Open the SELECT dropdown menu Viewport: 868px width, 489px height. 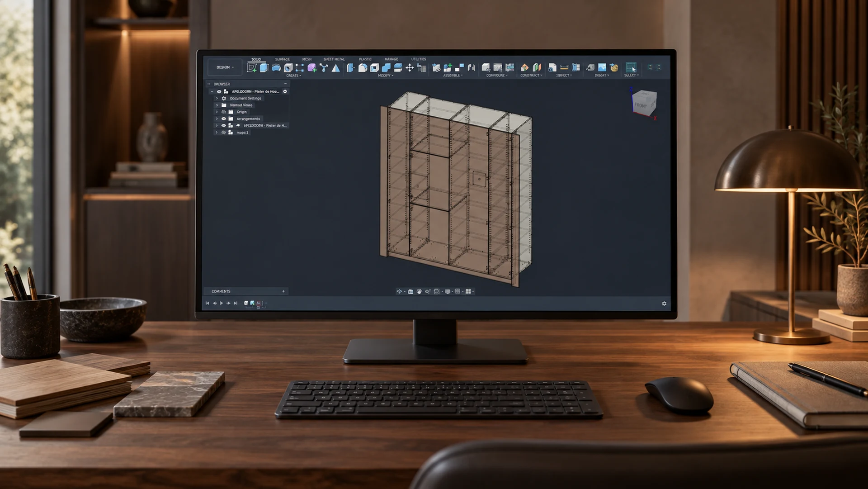pos(632,76)
